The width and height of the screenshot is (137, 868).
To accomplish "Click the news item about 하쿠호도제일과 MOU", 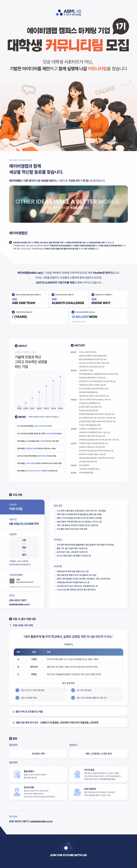I will 40,434.
